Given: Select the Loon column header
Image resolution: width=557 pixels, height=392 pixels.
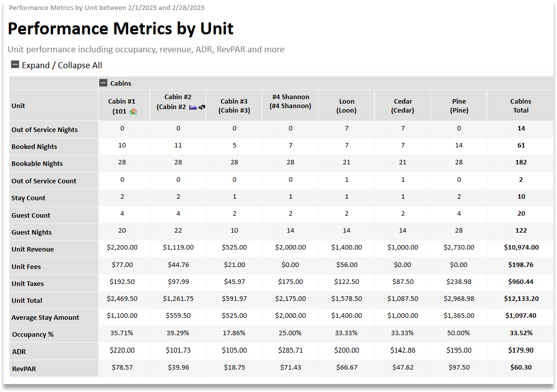Looking at the screenshot, I should [x=347, y=105].
